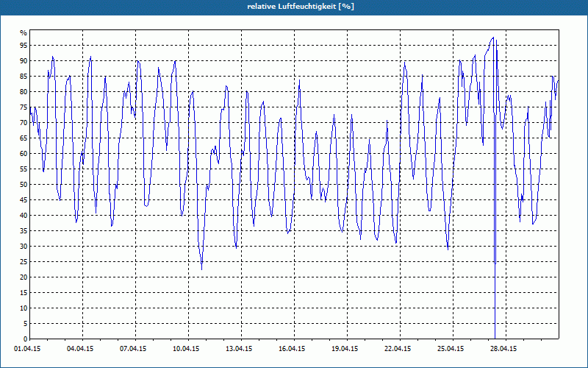Viewport: 588px width, 368px height.
Task: Click the chart title 'relative Luftfeuchtigkeit [%]'
Action: coord(301,7)
